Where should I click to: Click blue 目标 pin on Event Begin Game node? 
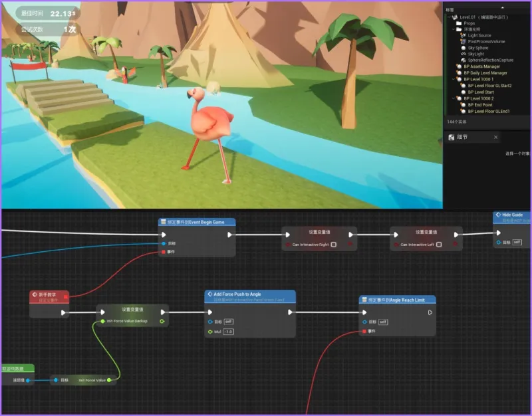164,243
